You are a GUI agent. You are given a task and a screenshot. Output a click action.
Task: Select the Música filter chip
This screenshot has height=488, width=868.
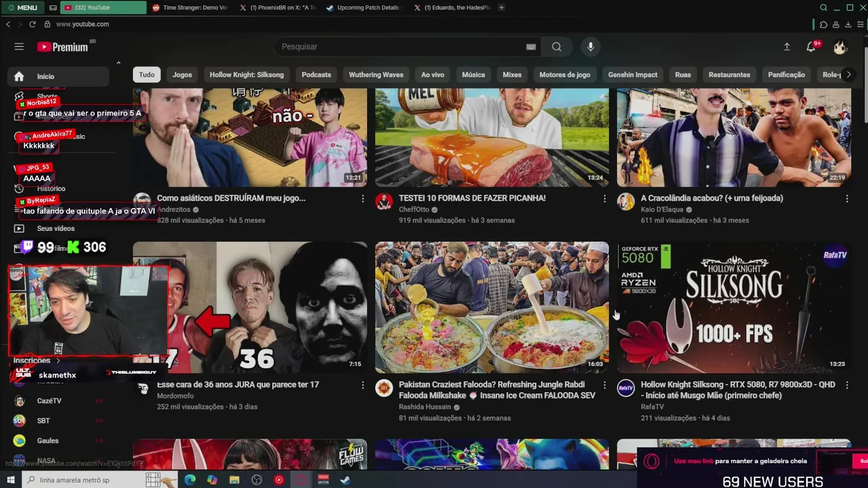[x=473, y=75]
